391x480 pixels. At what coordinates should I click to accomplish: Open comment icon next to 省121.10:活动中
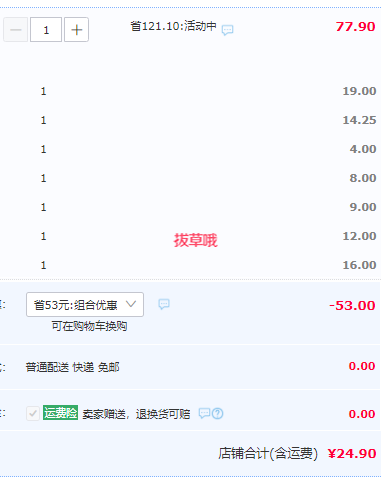tap(227, 30)
